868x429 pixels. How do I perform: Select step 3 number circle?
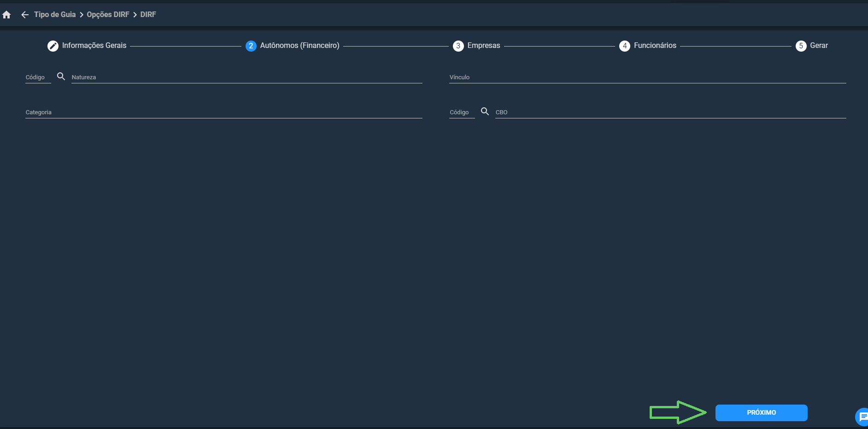point(458,46)
